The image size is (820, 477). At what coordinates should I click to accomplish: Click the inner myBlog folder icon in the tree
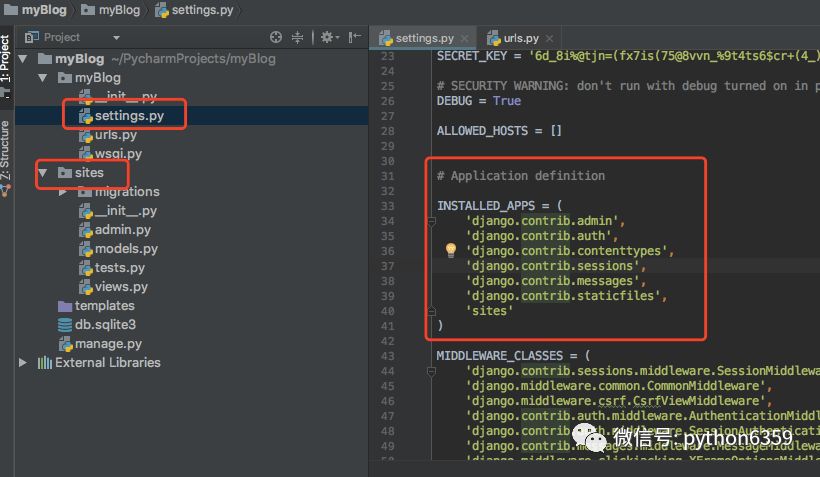(64, 78)
